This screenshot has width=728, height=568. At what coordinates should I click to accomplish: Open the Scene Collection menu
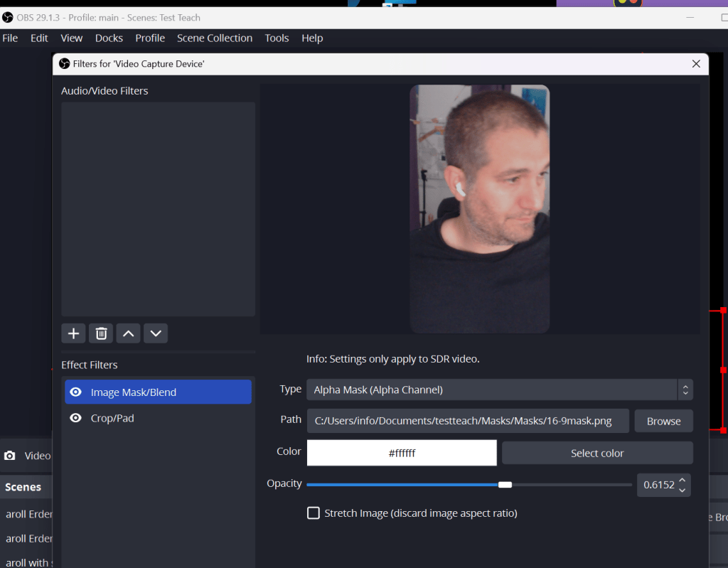click(x=215, y=38)
